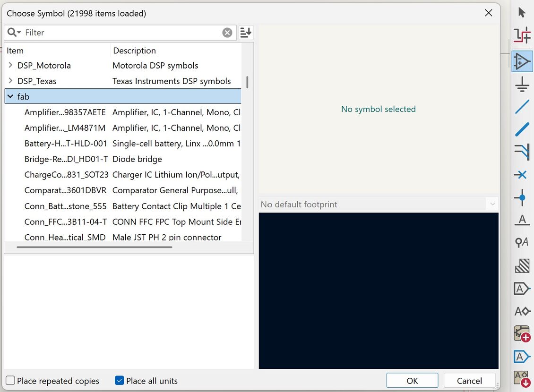Viewport: 534px width, 392px height.
Task: Enable Place repeated copies checkbox
Action: click(x=10, y=381)
